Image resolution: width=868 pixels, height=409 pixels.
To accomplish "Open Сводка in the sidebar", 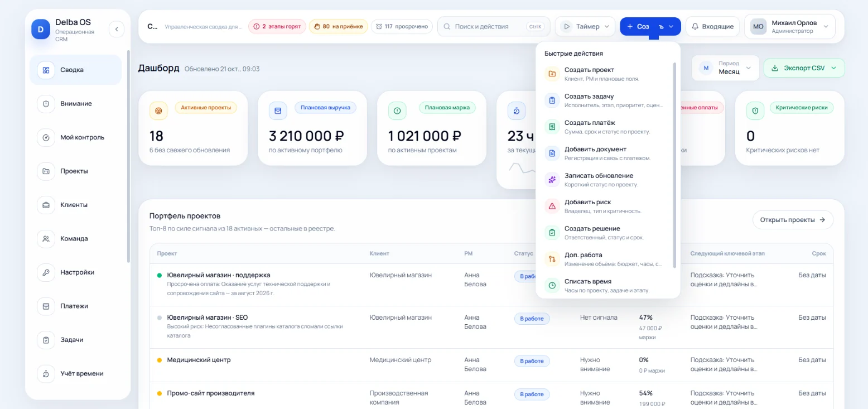I will 75,70.
